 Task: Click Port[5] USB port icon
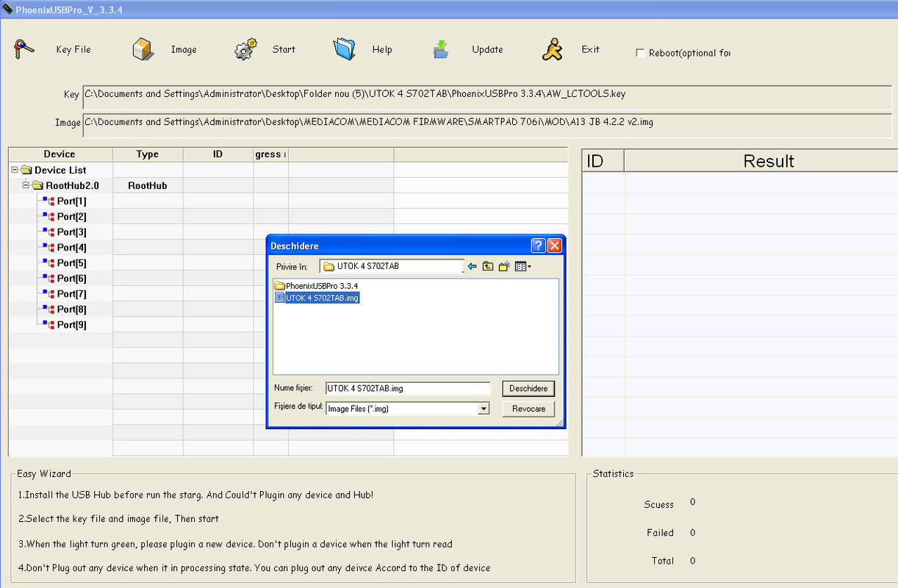pos(49,262)
